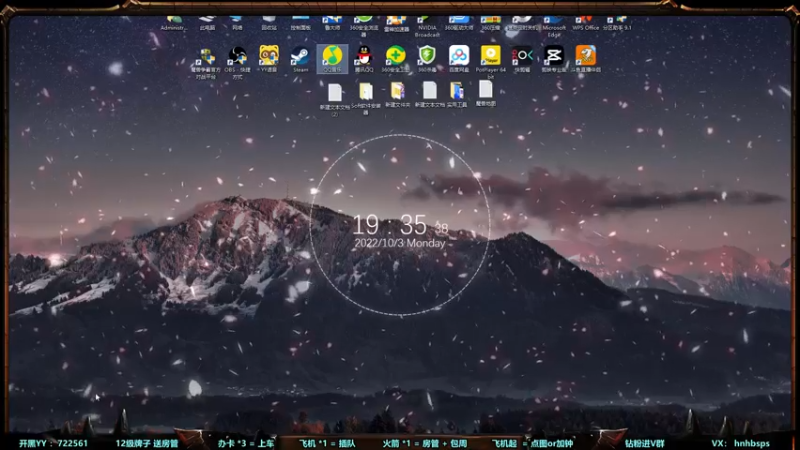Select the 新建文本文档 file left of 实用工具
Image resolution: width=800 pixels, height=450 pixels.
click(430, 95)
